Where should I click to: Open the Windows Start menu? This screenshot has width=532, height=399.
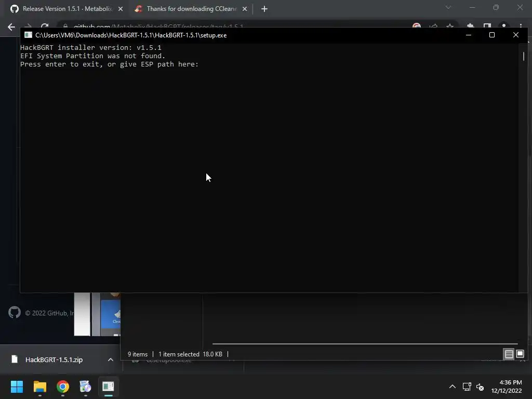[x=17, y=387]
